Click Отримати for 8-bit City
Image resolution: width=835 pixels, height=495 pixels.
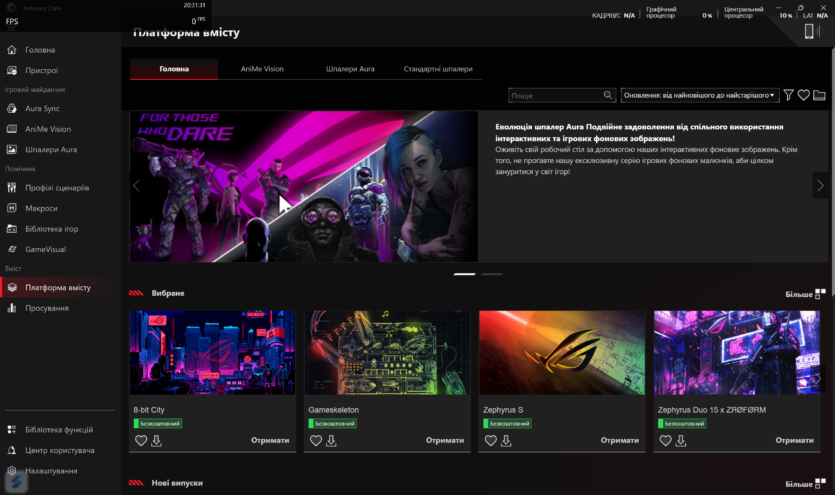coord(270,440)
